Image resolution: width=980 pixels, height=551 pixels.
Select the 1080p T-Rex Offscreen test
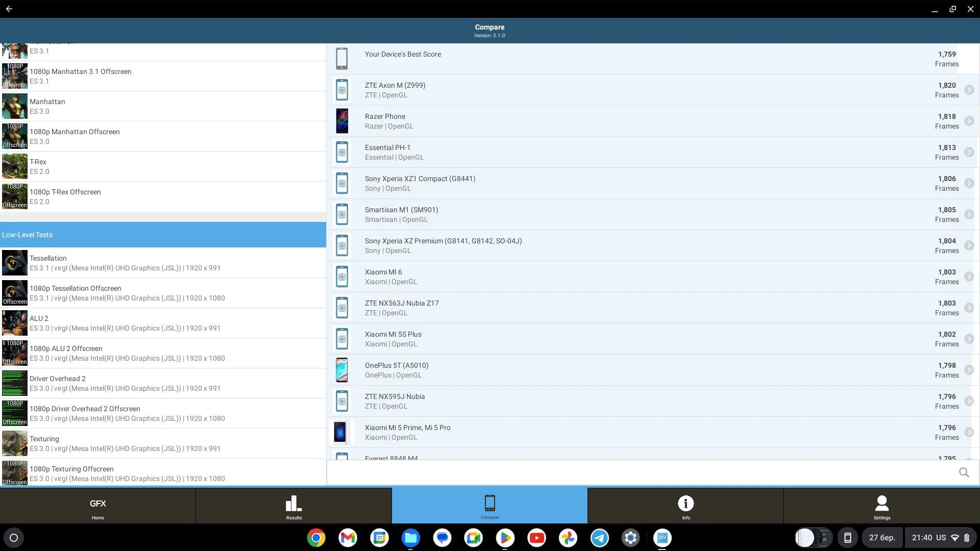[163, 196]
